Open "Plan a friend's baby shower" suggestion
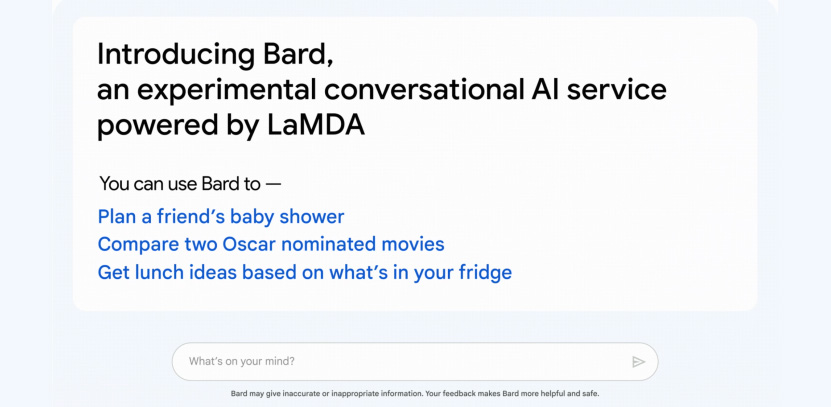Screen dimensions: 831x407 [x=221, y=217]
